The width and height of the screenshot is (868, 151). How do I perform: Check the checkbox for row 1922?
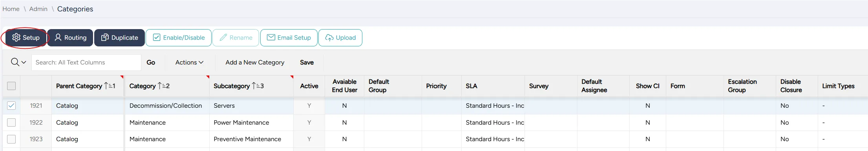[x=11, y=122]
